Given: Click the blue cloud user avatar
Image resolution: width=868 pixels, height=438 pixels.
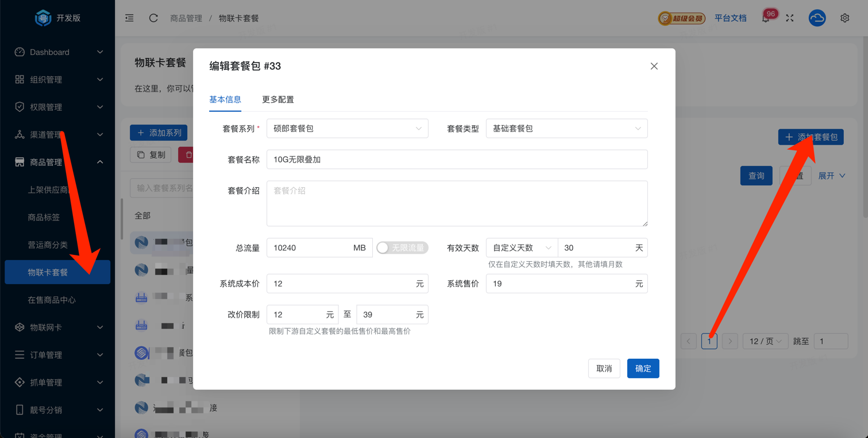Looking at the screenshot, I should [x=817, y=18].
